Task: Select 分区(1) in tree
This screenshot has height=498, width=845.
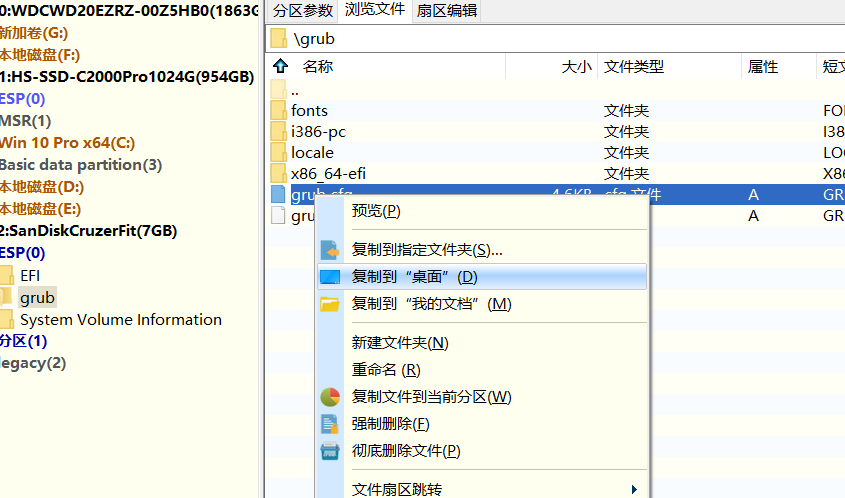Action: click(x=23, y=341)
